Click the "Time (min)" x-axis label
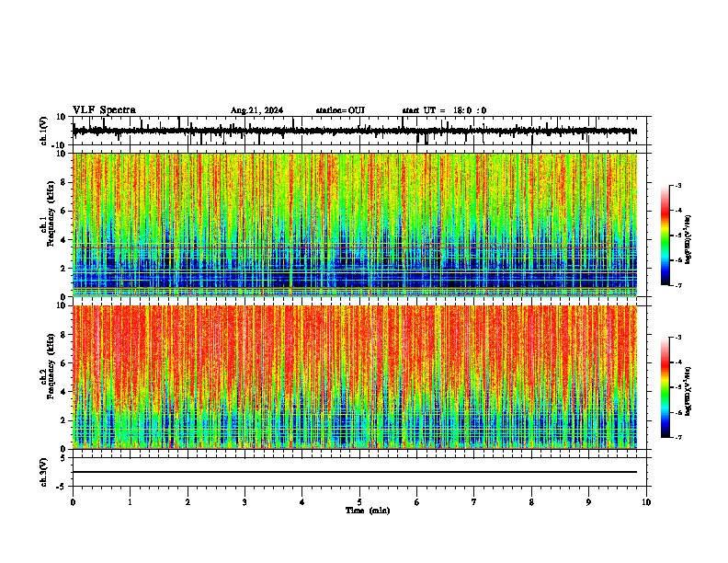Viewport: 728px width, 563px height. (x=368, y=511)
